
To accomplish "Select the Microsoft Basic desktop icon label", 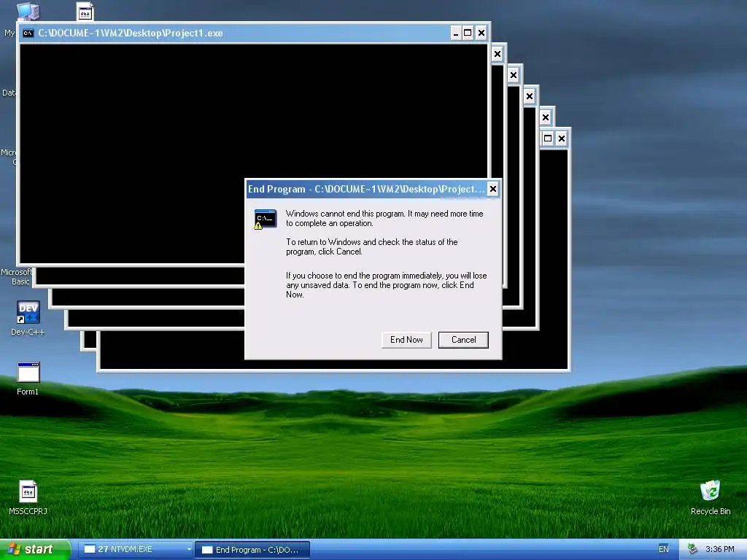I will point(17,276).
